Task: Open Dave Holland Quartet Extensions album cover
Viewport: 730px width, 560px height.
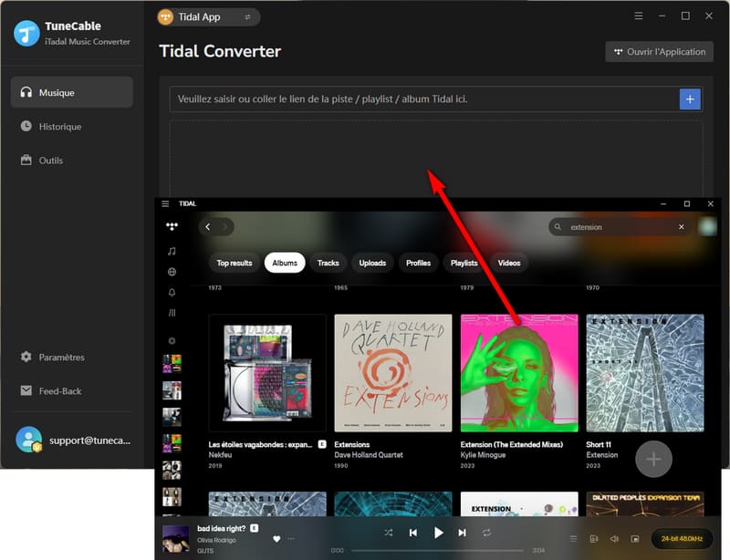Action: [x=393, y=373]
